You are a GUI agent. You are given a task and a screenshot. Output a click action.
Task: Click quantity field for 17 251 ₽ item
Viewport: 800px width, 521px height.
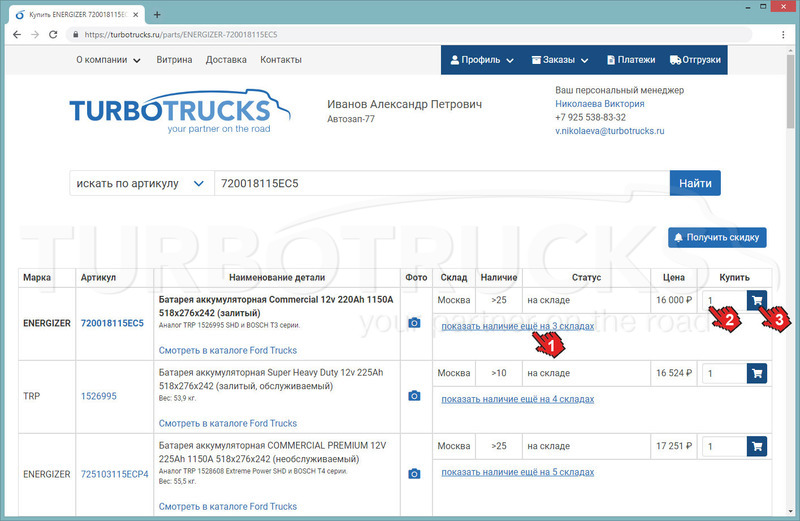click(x=724, y=446)
